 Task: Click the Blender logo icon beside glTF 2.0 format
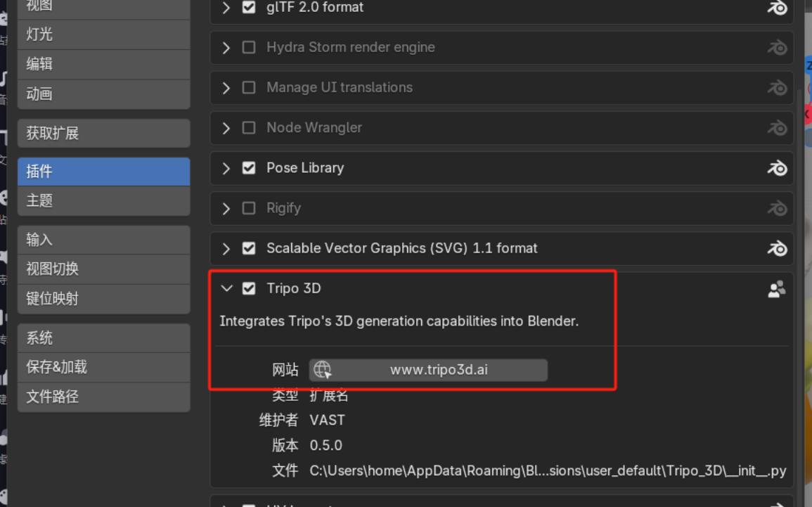(776, 8)
